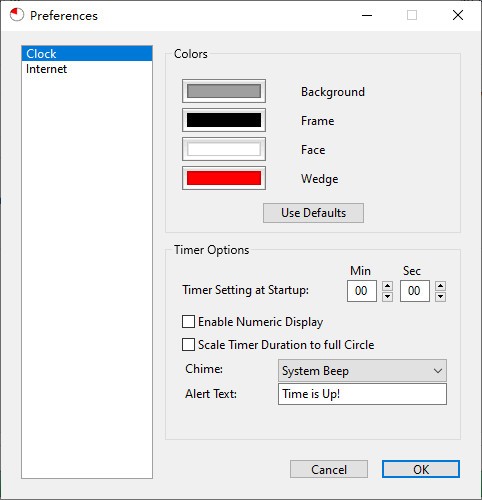Enable Numeric Display checkbox
Screen dimensions: 482x500
(x=188, y=322)
